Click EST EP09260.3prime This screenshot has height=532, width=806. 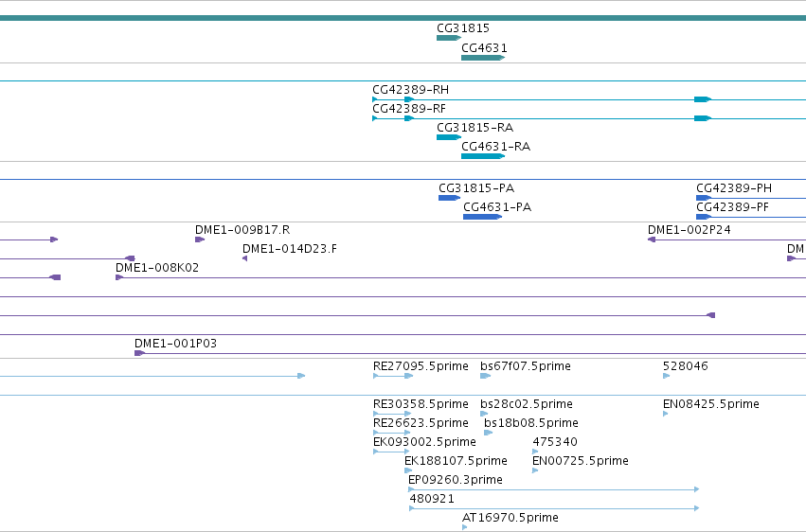tap(455, 481)
